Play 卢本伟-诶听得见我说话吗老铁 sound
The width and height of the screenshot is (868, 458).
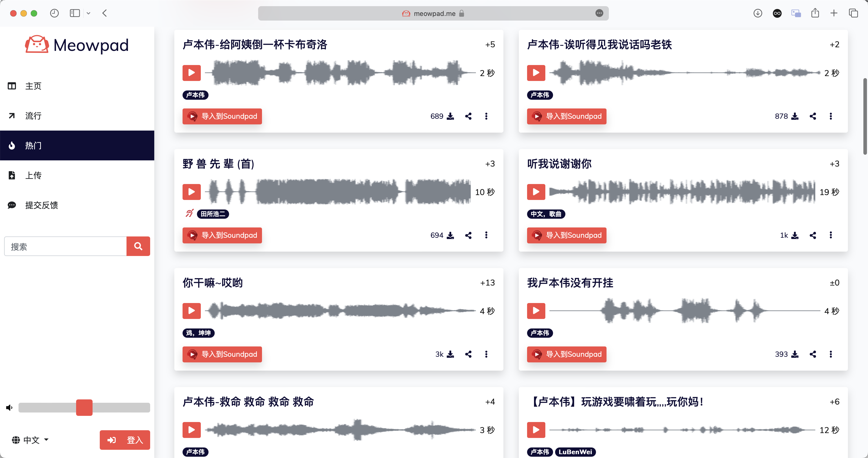(536, 73)
